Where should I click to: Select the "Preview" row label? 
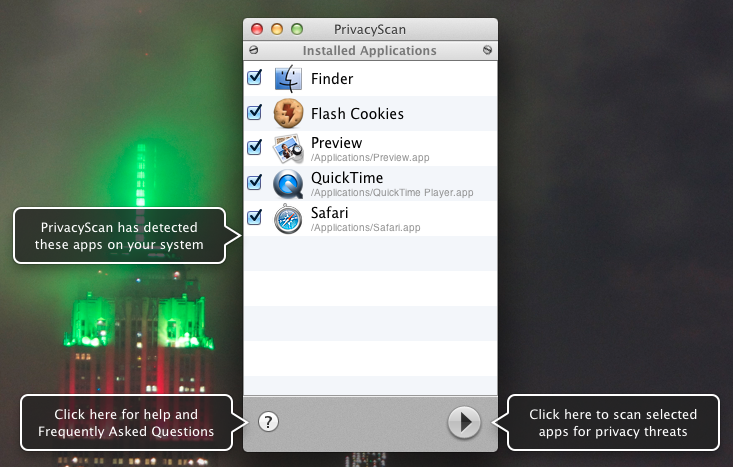[x=337, y=143]
